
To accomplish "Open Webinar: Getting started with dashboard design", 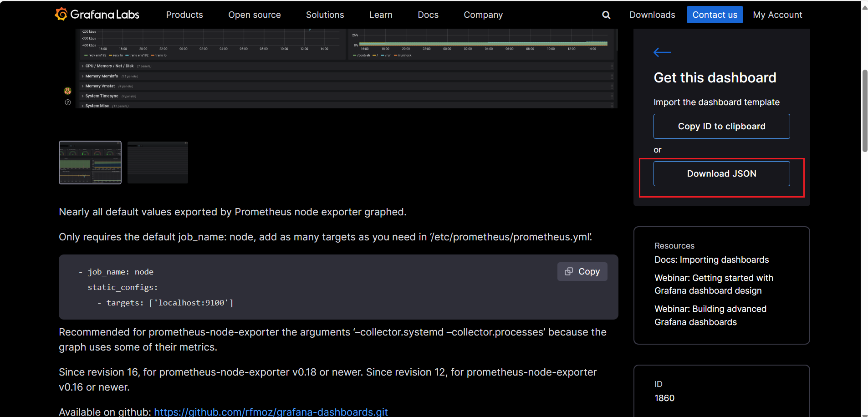I will [x=714, y=284].
